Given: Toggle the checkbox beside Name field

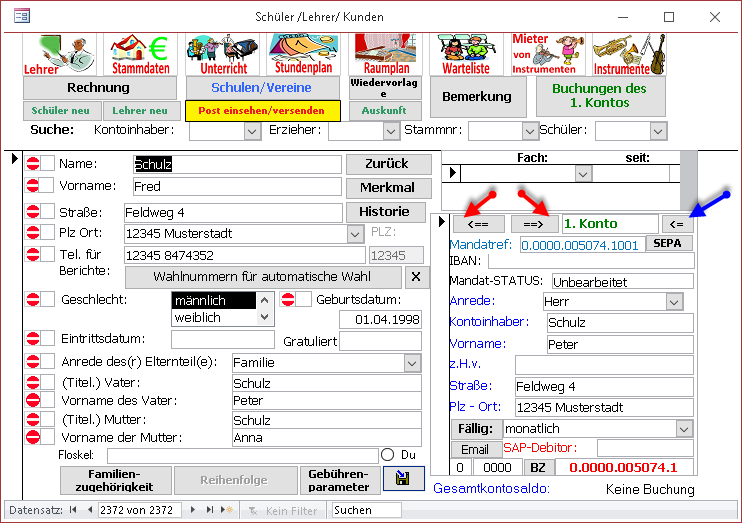Looking at the screenshot, I should click(x=47, y=164).
